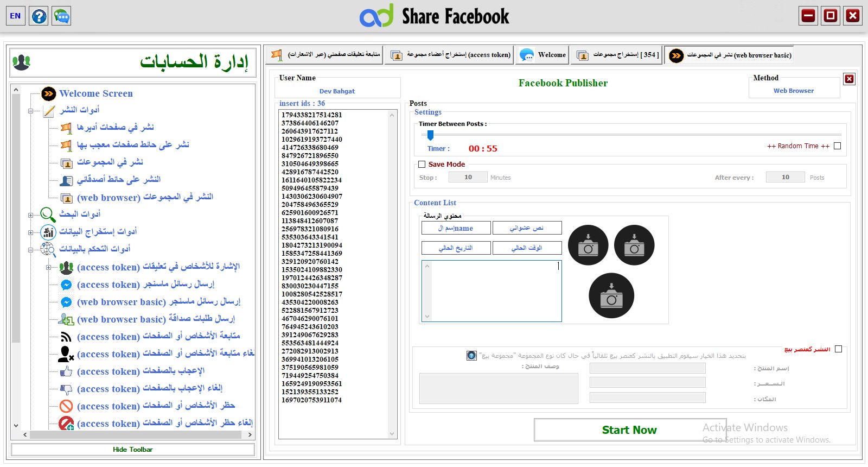Click the Messenger icon for access token messages
Screen dimensions: 868x467
pyautogui.click(x=66, y=285)
